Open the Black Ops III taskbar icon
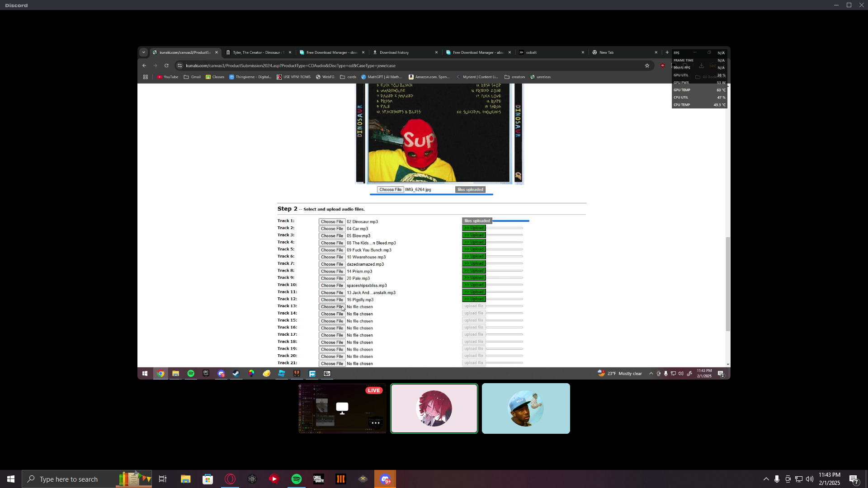 (341, 479)
